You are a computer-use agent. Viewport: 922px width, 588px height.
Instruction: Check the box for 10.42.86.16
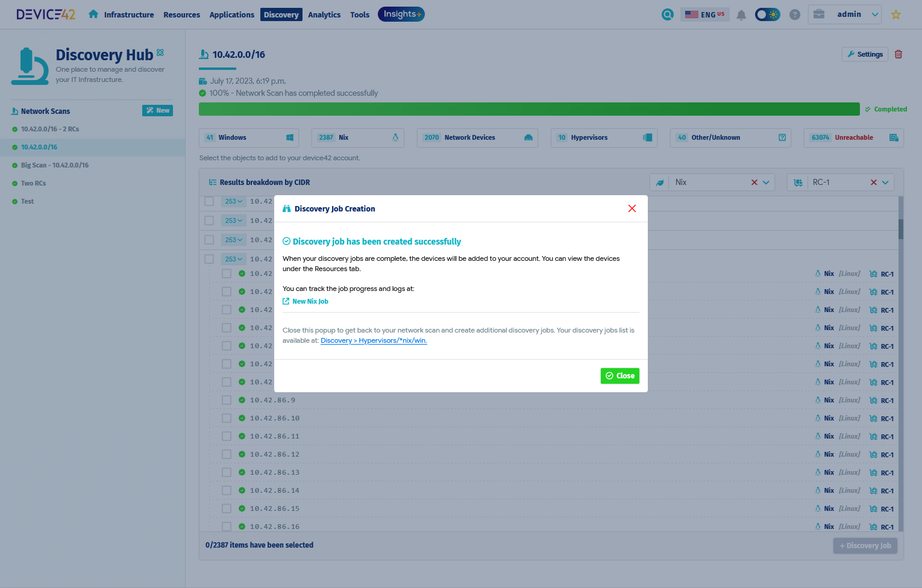click(x=227, y=527)
